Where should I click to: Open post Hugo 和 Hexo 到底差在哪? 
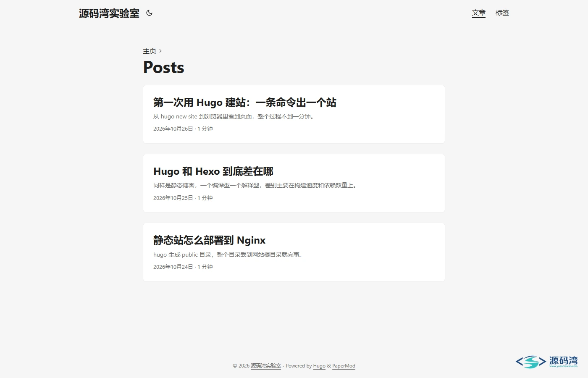(x=213, y=171)
